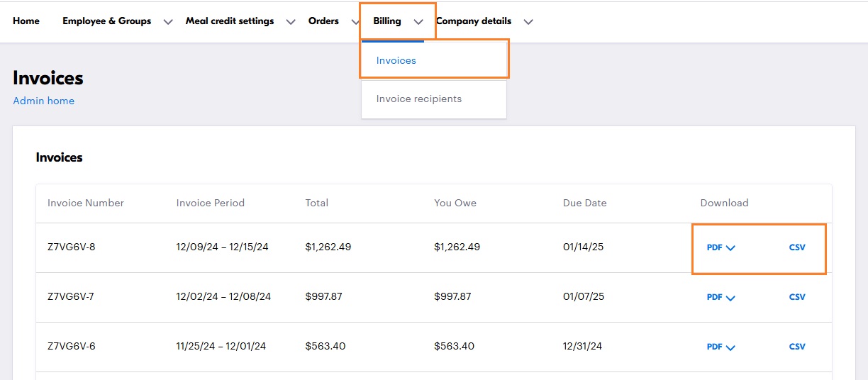Image resolution: width=868 pixels, height=380 pixels.
Task: Click the Due Date column header
Action: (x=584, y=203)
